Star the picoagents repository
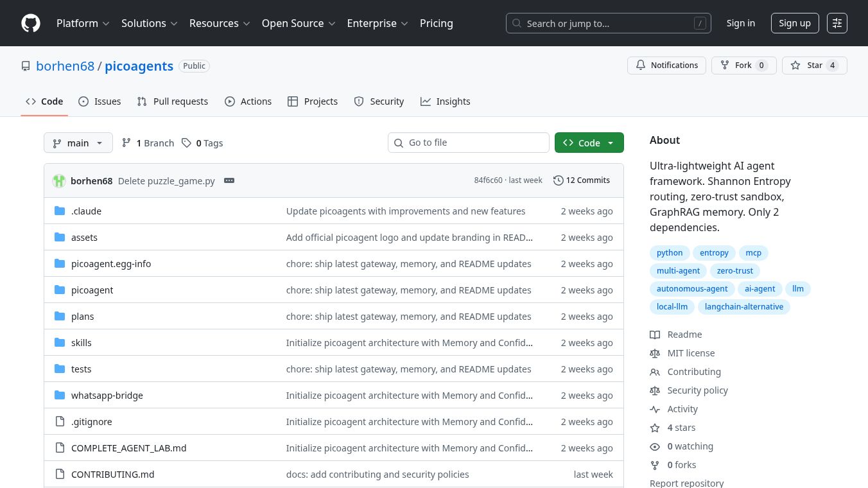This screenshot has height=488, width=868. [814, 65]
